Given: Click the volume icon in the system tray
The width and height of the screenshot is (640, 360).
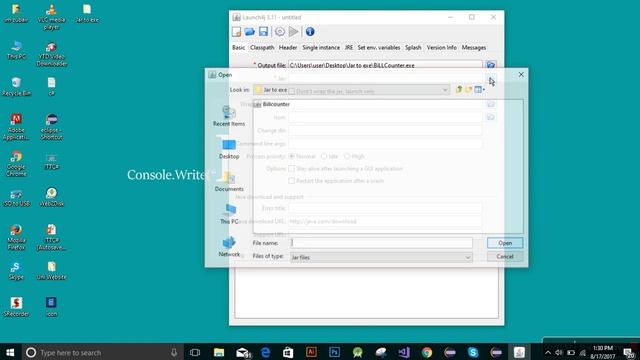Looking at the screenshot, I should 559,353.
